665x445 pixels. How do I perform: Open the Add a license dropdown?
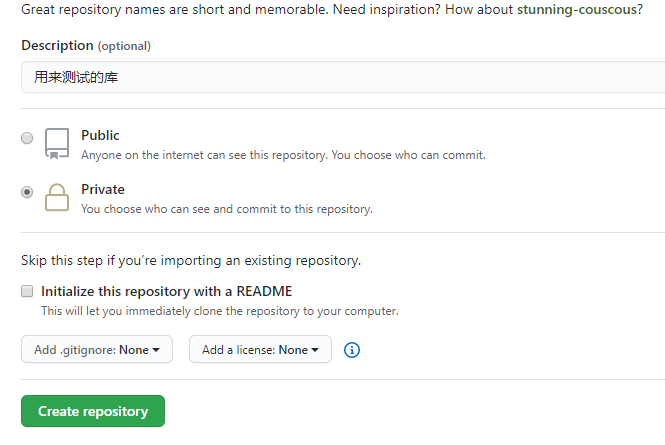260,349
